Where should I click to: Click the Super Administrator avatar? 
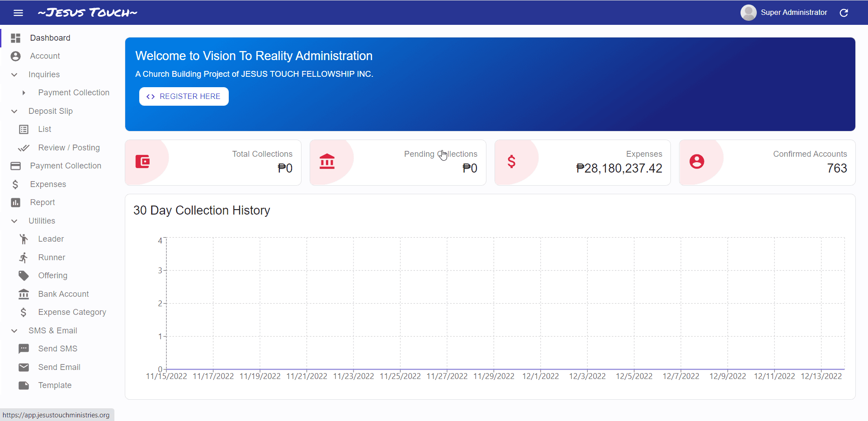(x=748, y=13)
